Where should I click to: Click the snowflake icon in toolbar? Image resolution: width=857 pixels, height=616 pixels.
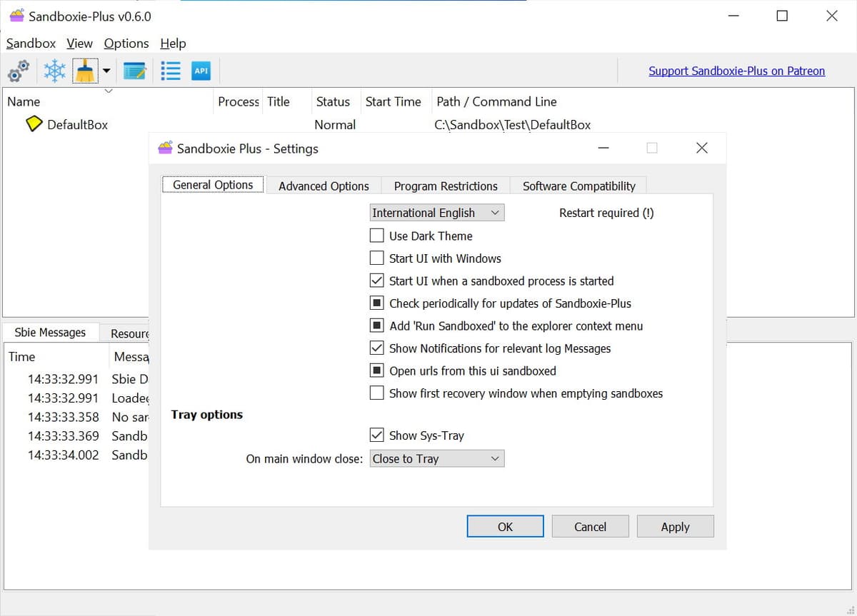tap(54, 71)
